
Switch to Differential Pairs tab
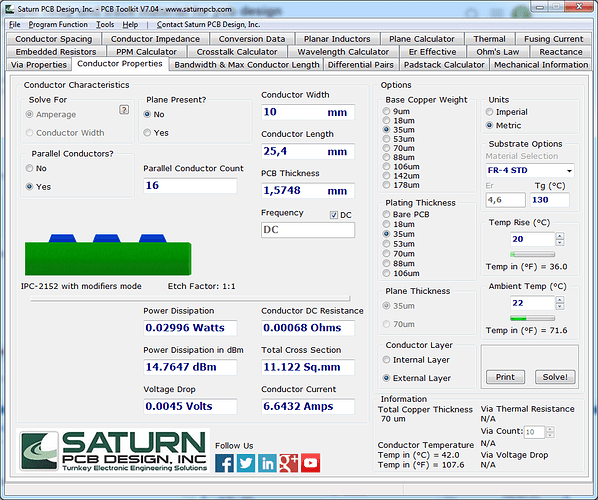coord(361,65)
